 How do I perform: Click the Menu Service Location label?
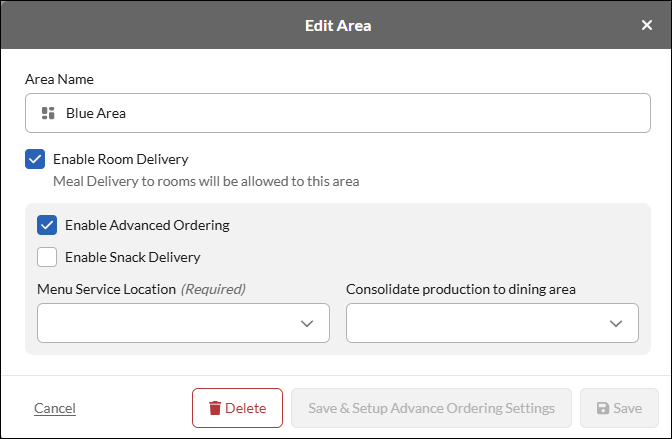(107, 289)
